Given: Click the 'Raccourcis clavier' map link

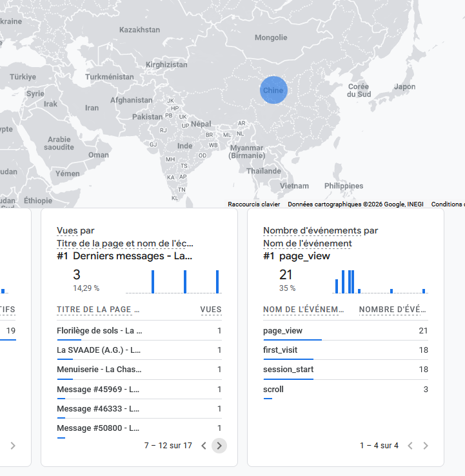Looking at the screenshot, I should point(253,204).
